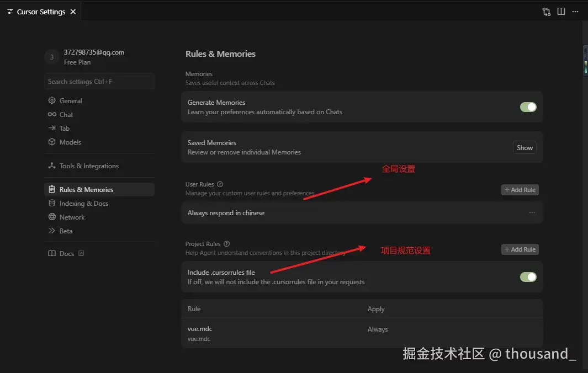Select Rules & Memories in the sidebar
The image size is (588, 373).
tap(99, 189)
